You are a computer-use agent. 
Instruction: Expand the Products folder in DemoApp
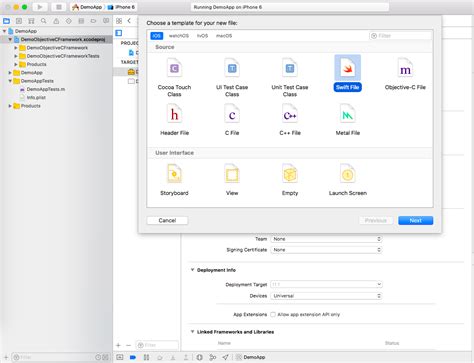pos(10,106)
